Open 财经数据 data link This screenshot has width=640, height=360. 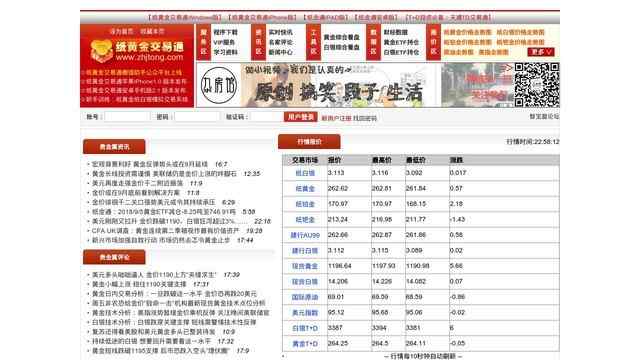coord(396,32)
